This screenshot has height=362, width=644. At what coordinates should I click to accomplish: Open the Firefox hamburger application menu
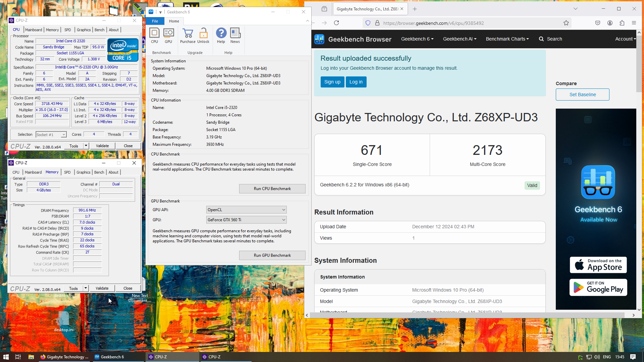pos(634,23)
